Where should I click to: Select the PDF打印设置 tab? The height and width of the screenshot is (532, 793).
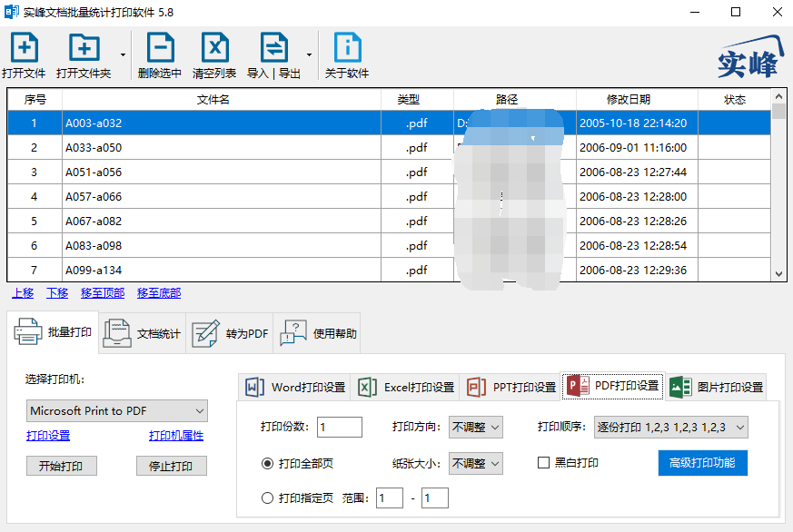coord(612,386)
